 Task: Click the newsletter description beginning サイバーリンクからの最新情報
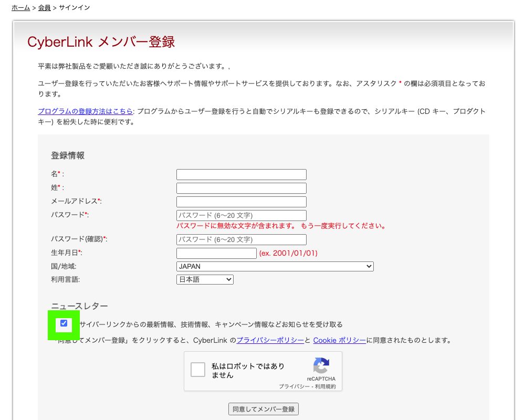pos(211,324)
